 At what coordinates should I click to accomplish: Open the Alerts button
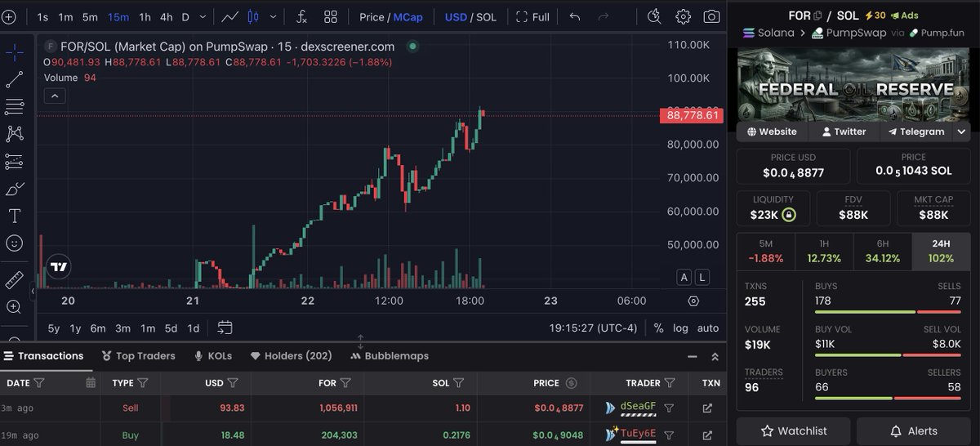coord(914,430)
